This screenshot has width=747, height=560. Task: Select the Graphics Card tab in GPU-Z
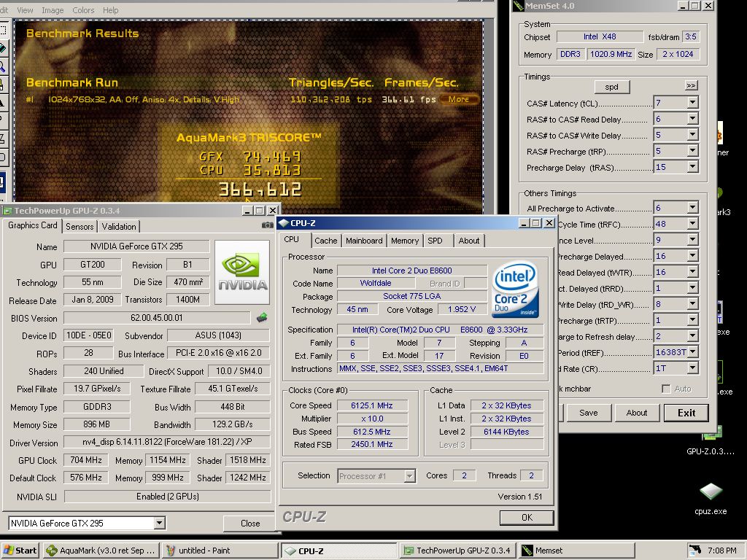[33, 225]
